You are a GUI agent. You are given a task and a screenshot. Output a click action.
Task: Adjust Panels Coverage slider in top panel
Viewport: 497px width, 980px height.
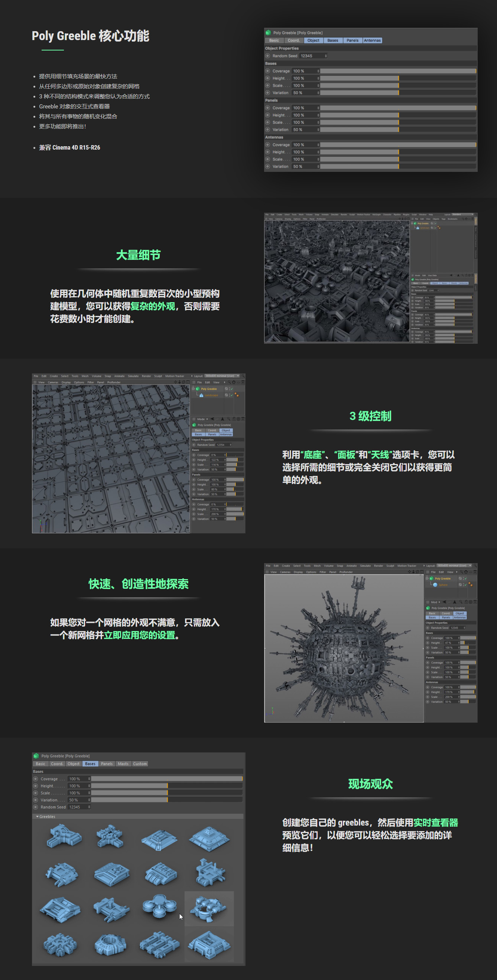(398, 108)
